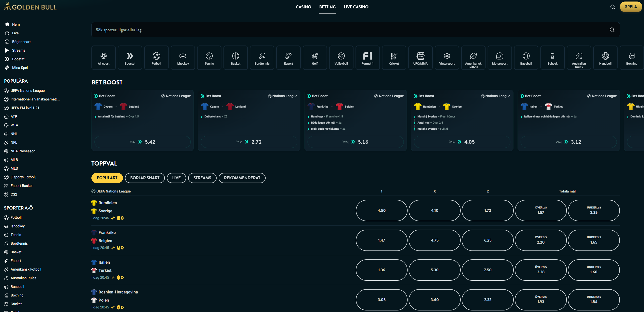The image size is (644, 312).
Task: Select Över 3.5 at 2.20, Frankrike–Belgien
Action: pos(541,240)
